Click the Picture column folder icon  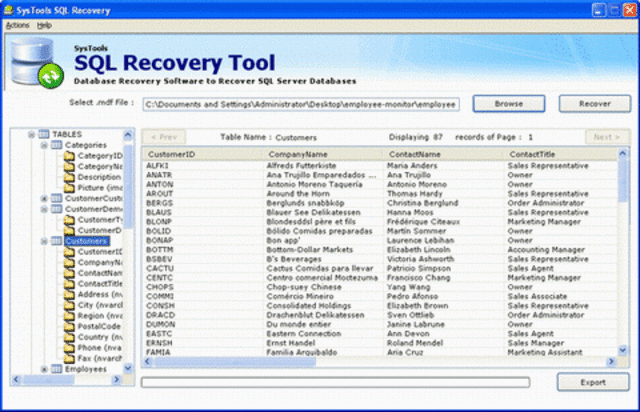[x=69, y=187]
